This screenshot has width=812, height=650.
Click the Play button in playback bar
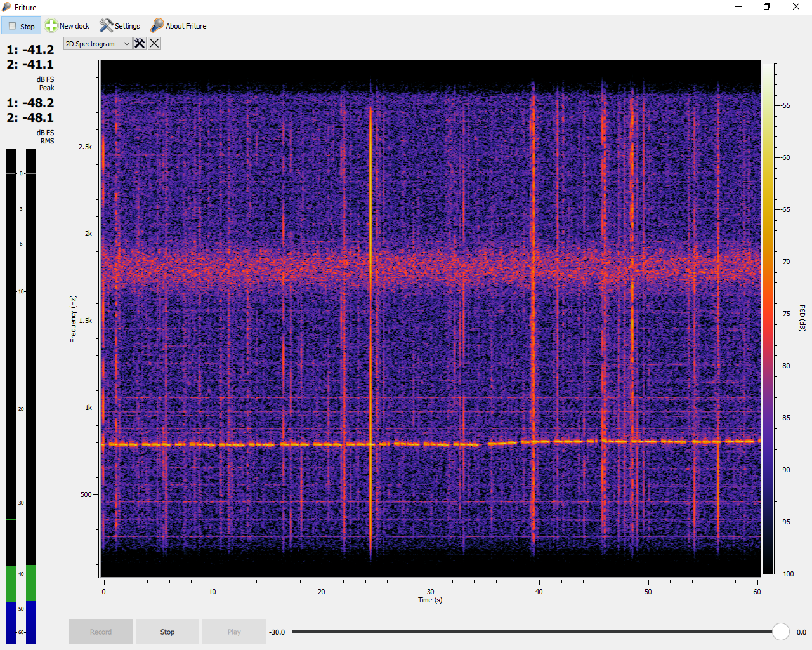[233, 632]
